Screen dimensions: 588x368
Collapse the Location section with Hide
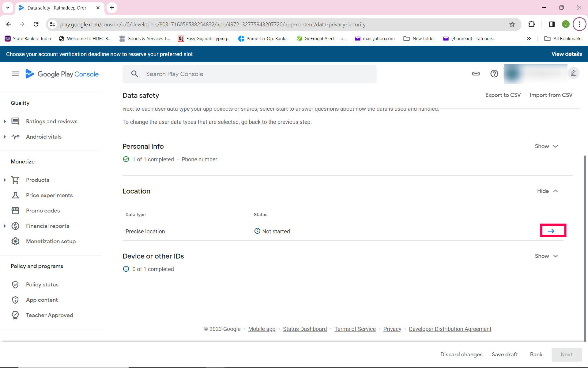pyautogui.click(x=547, y=191)
